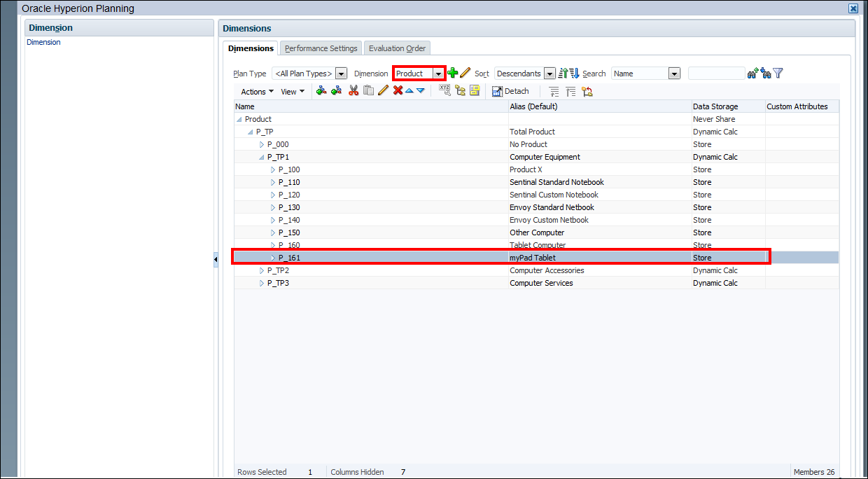Click the Custom Attributes column header
Screen dimensions: 868x479
pos(801,106)
